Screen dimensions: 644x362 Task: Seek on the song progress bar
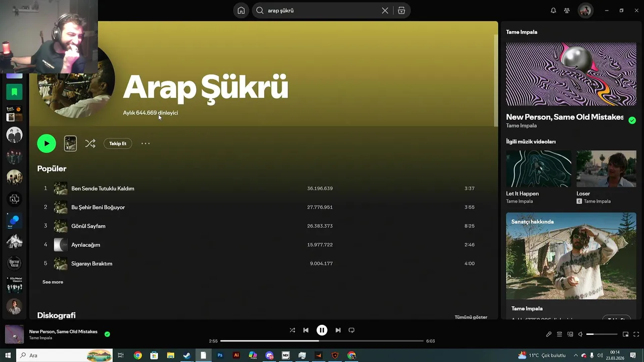click(322, 341)
